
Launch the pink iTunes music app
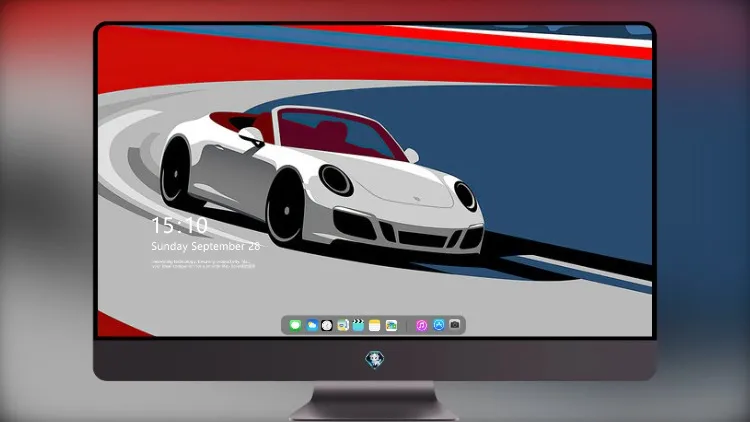tap(421, 325)
